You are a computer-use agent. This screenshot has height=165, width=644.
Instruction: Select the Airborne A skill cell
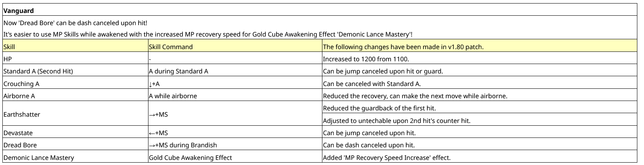pyautogui.click(x=75, y=95)
